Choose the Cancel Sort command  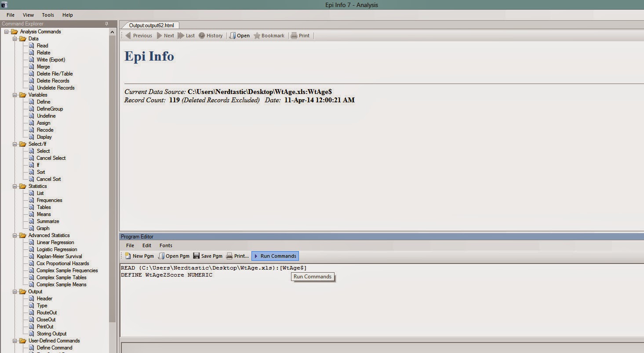[x=49, y=179]
